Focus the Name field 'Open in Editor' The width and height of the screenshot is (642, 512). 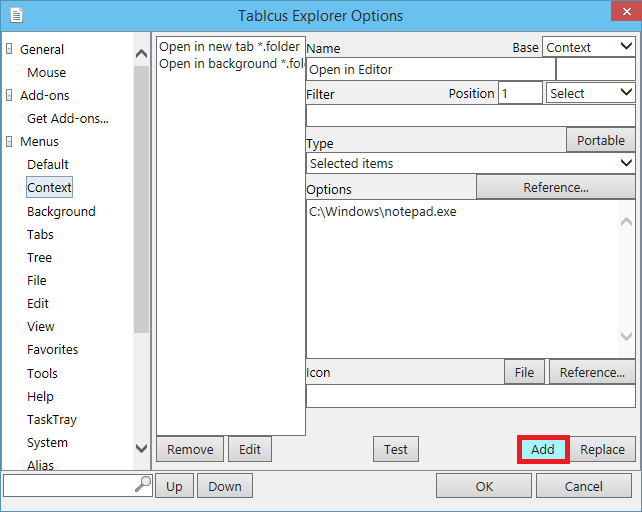[x=431, y=69]
